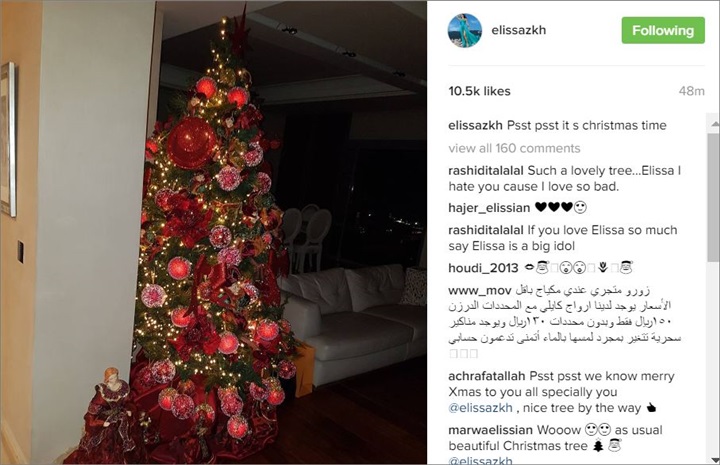Click the second rashiditalalal comment username

(x=486, y=230)
